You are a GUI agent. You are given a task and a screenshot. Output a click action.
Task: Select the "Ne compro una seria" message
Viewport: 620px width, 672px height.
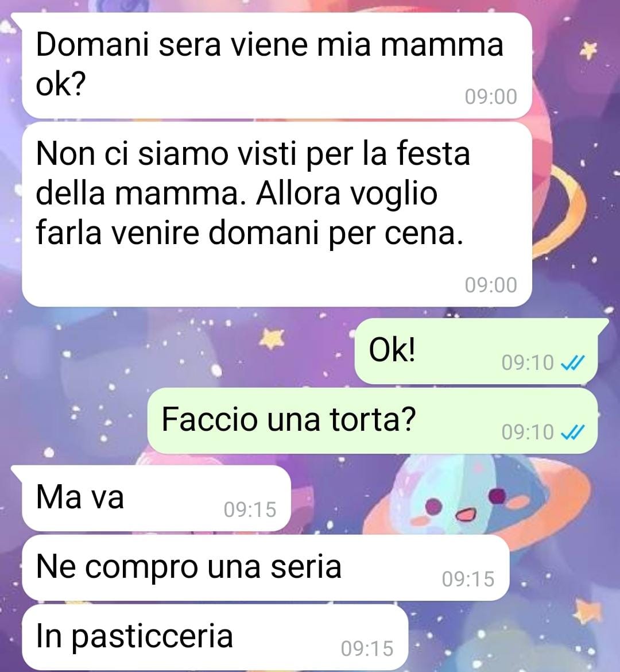(266, 568)
